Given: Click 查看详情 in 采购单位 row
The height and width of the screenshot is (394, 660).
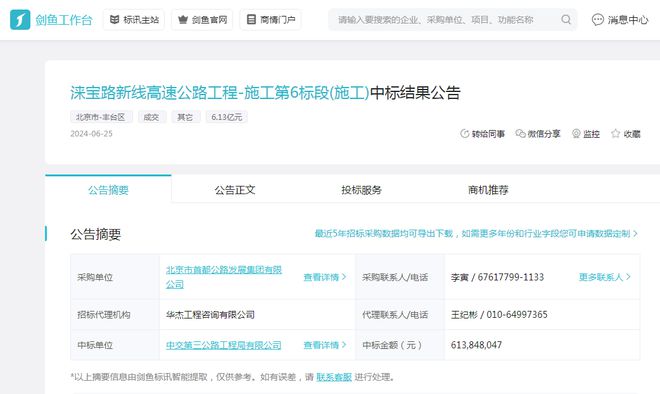Looking at the screenshot, I should [x=325, y=277].
